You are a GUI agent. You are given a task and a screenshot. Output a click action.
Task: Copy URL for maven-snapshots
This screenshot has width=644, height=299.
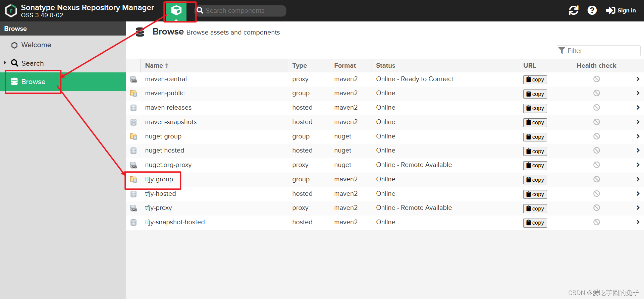(535, 122)
